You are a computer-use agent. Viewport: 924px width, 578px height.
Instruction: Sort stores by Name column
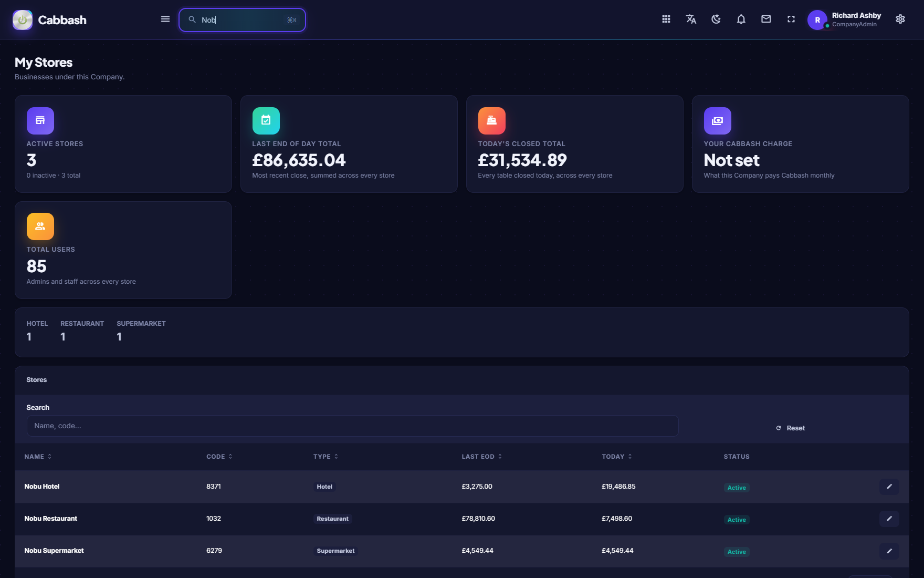38,457
